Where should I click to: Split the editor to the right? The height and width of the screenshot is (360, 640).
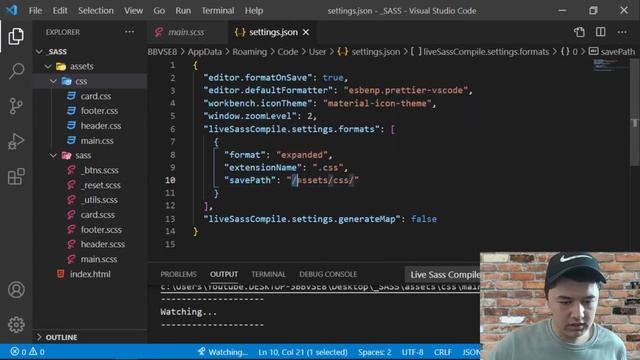(600, 32)
